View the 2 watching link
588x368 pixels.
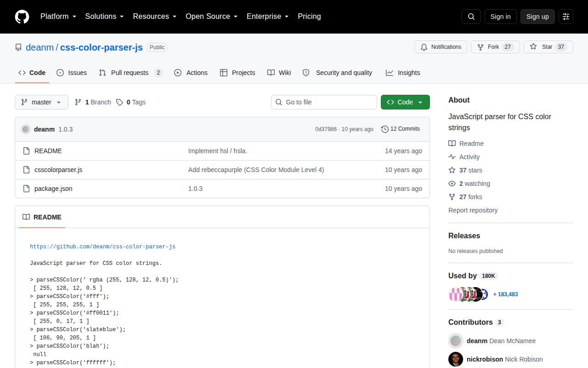click(469, 184)
